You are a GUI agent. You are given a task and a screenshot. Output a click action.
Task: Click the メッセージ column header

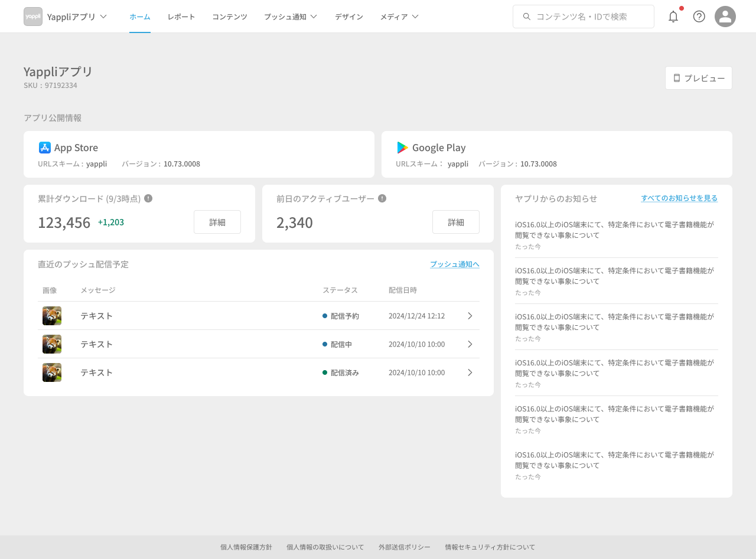coord(98,290)
